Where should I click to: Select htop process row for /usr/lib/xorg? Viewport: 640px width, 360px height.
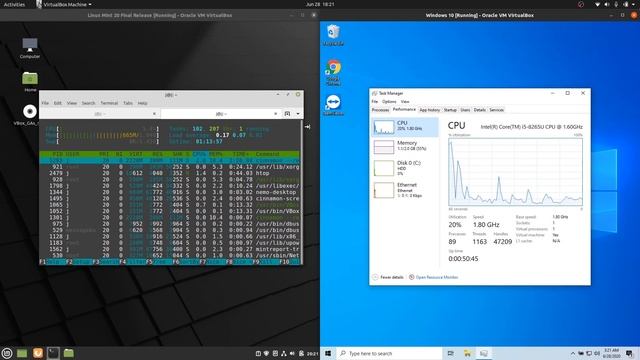point(170,167)
